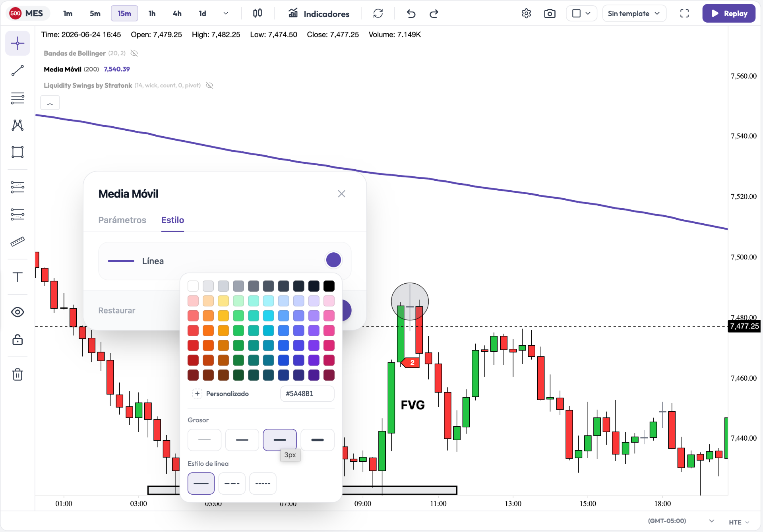Close the Media Móvil dialog
This screenshot has height=532, width=763.
point(341,194)
